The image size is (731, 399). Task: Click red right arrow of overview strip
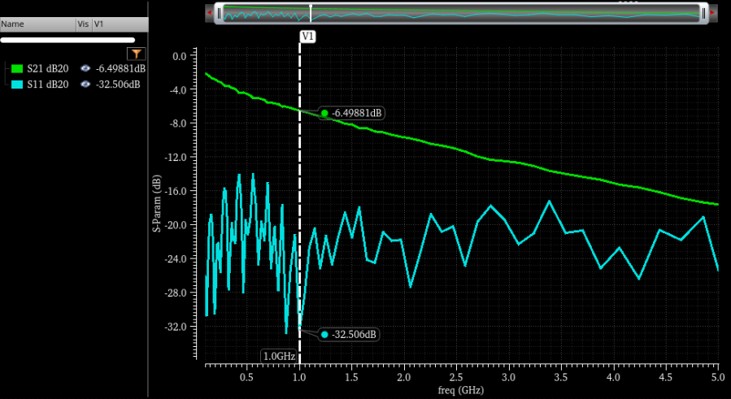pos(713,13)
